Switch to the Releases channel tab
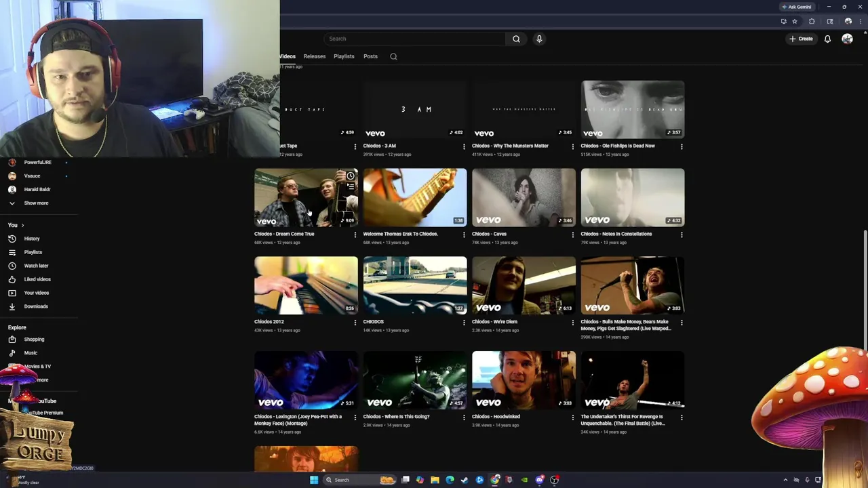The height and width of the screenshot is (488, 868). [314, 56]
